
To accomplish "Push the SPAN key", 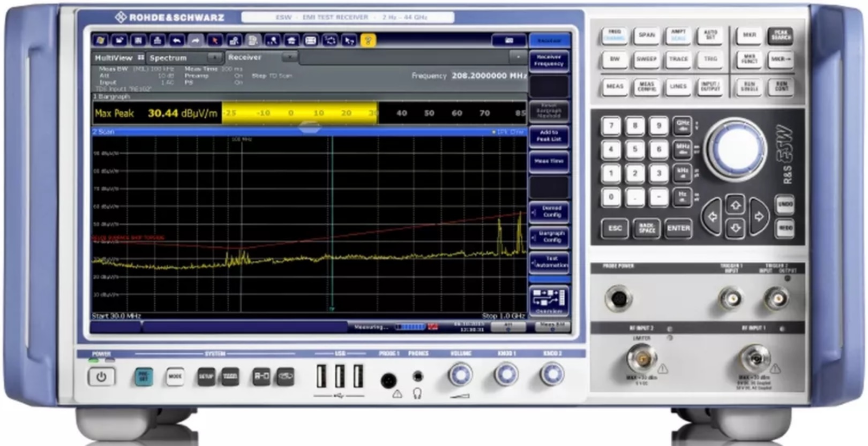I will click(x=647, y=35).
